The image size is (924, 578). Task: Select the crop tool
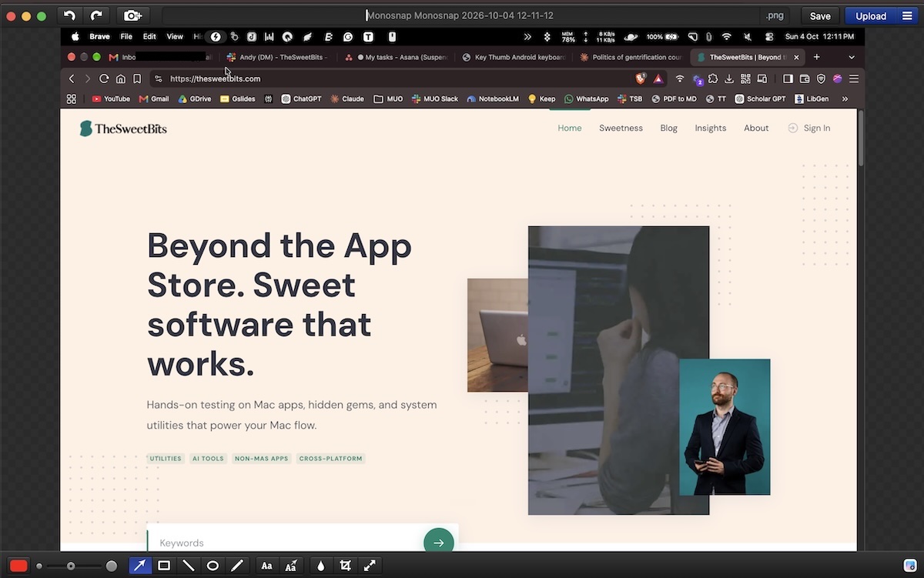[345, 566]
